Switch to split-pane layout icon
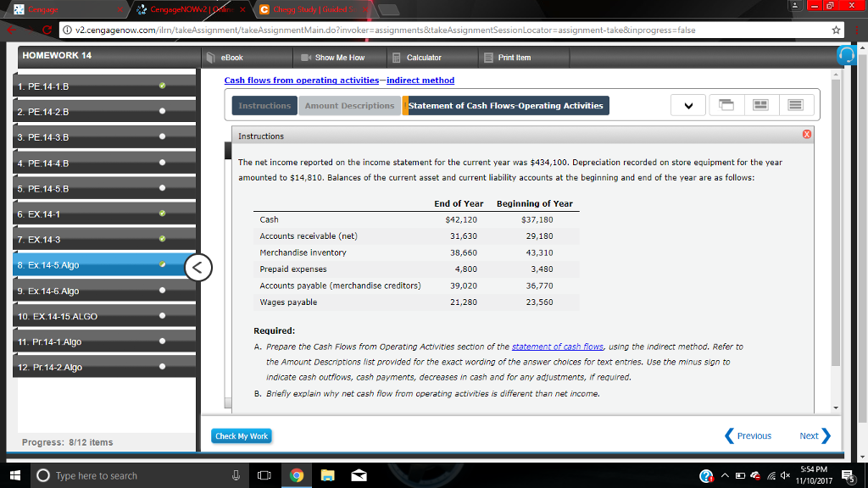The height and width of the screenshot is (488, 868). pos(760,104)
